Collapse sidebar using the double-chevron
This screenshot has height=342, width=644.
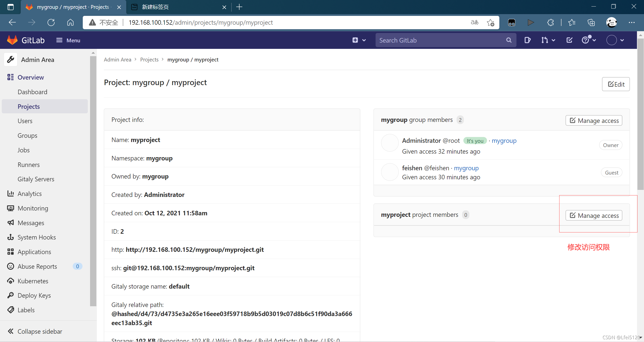pos(11,331)
